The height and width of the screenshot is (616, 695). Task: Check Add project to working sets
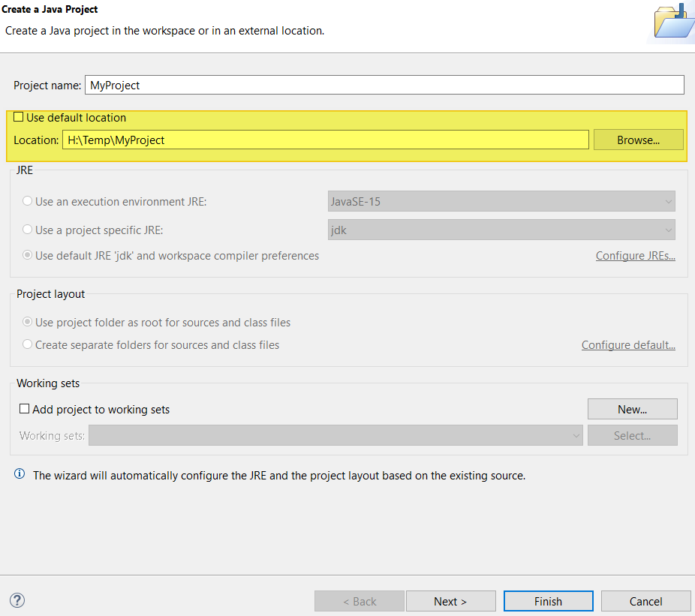[x=25, y=409]
